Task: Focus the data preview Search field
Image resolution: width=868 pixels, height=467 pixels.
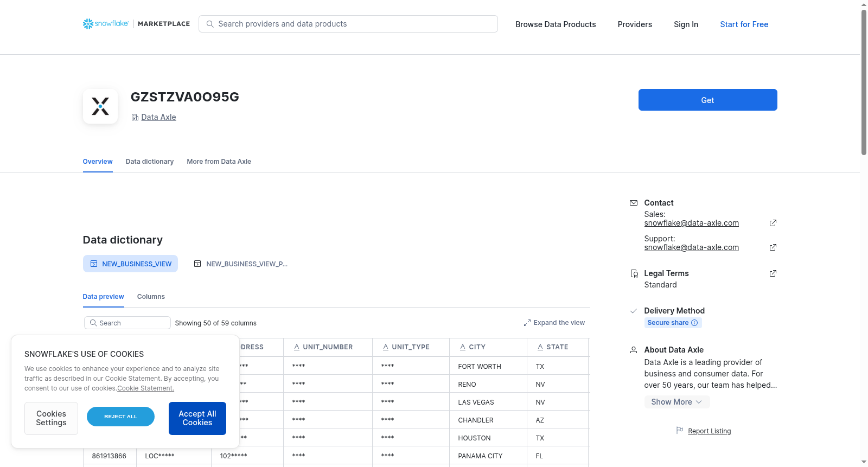Action: [x=127, y=323]
